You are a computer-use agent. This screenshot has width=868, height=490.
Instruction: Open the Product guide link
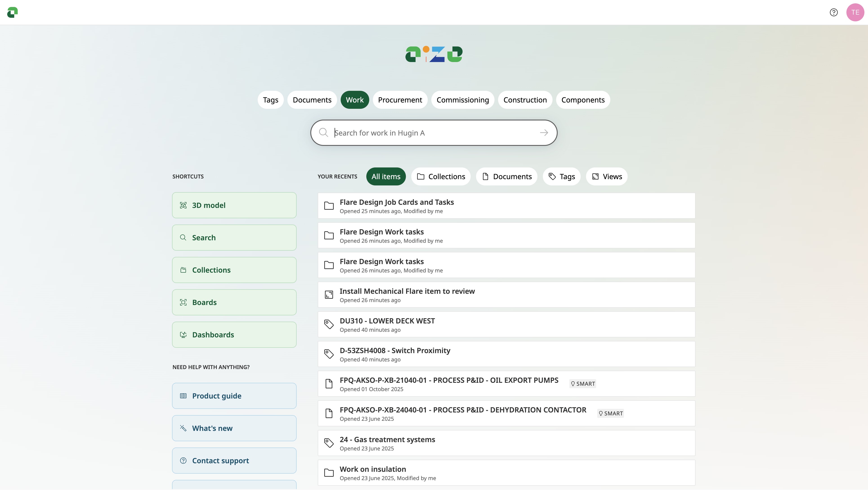[x=234, y=396]
